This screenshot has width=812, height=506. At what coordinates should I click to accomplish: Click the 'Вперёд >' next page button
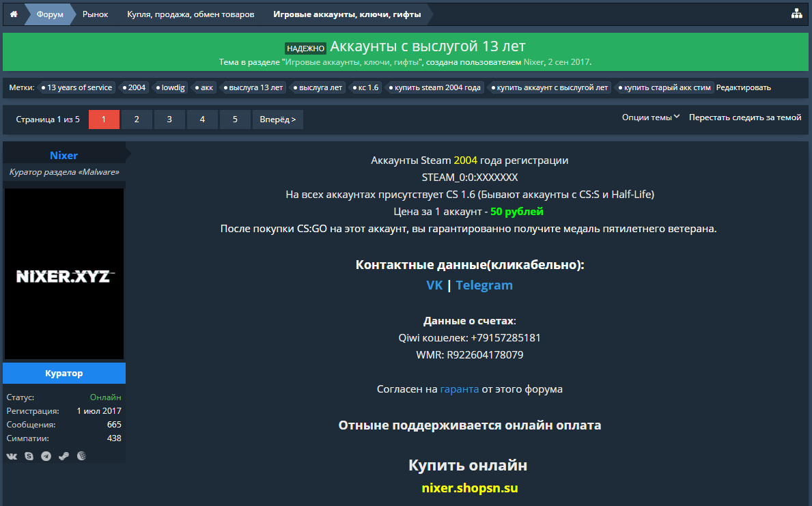pyautogui.click(x=277, y=120)
